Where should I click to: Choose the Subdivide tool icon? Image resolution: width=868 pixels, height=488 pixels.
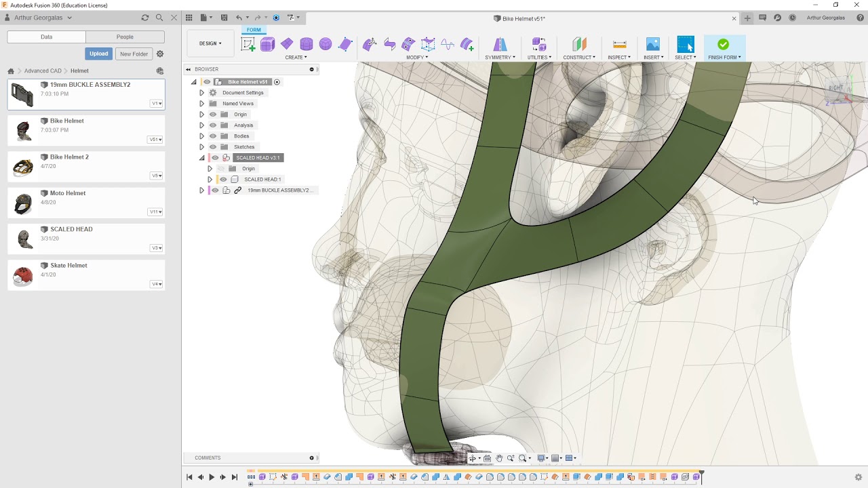(x=408, y=45)
